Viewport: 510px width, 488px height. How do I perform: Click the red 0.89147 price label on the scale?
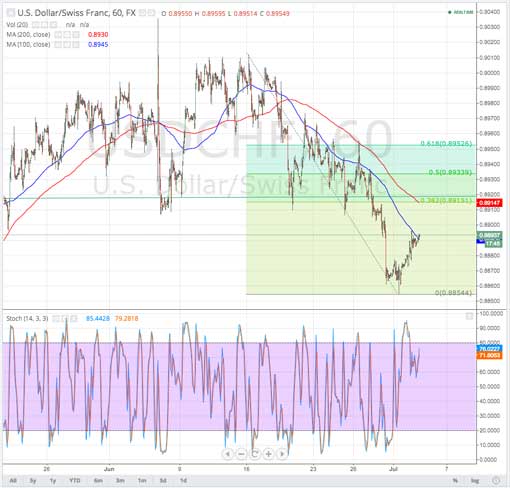tap(489, 202)
